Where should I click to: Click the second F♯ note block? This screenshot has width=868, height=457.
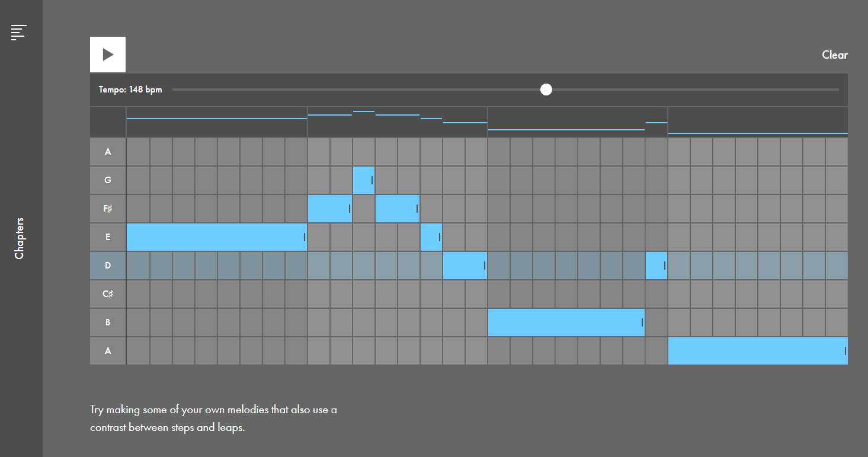(x=397, y=209)
